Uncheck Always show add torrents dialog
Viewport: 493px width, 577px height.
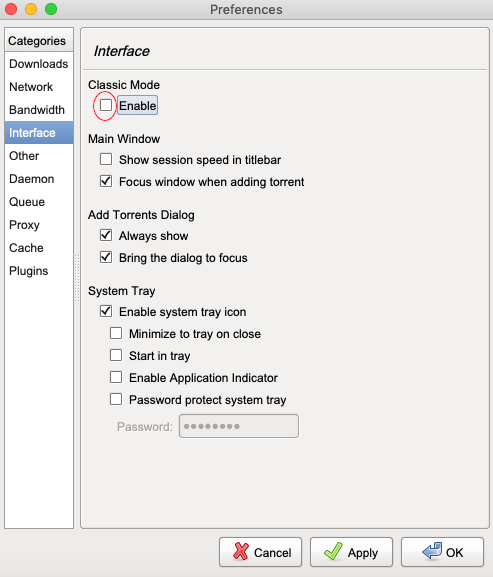click(106, 235)
